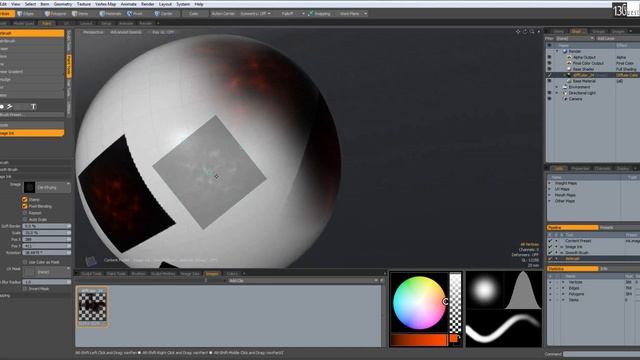640x360 pixels.
Task: Click the Rotation input field
Action: [47, 253]
